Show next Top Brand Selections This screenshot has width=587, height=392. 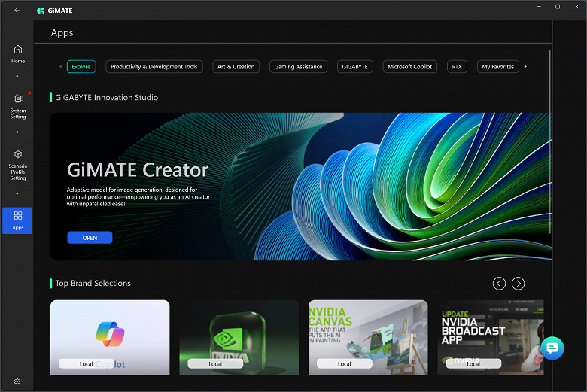(x=518, y=284)
